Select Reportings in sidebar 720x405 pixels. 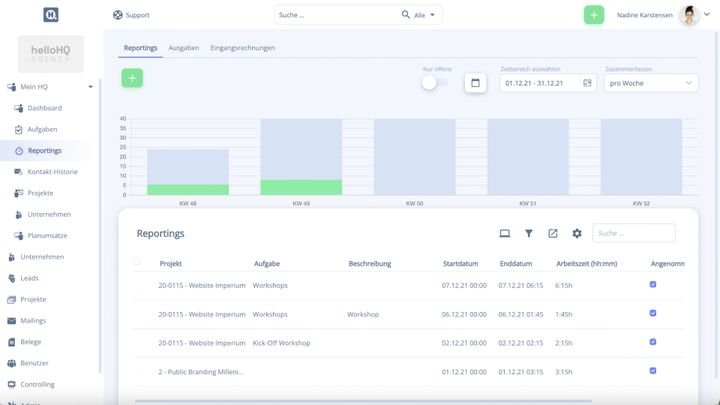[x=45, y=151]
